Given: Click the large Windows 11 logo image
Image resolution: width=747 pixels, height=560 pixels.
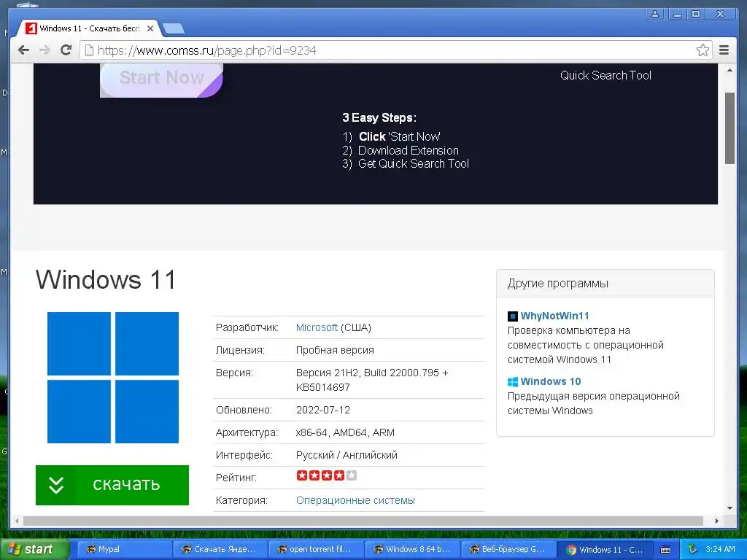Looking at the screenshot, I should click(113, 378).
